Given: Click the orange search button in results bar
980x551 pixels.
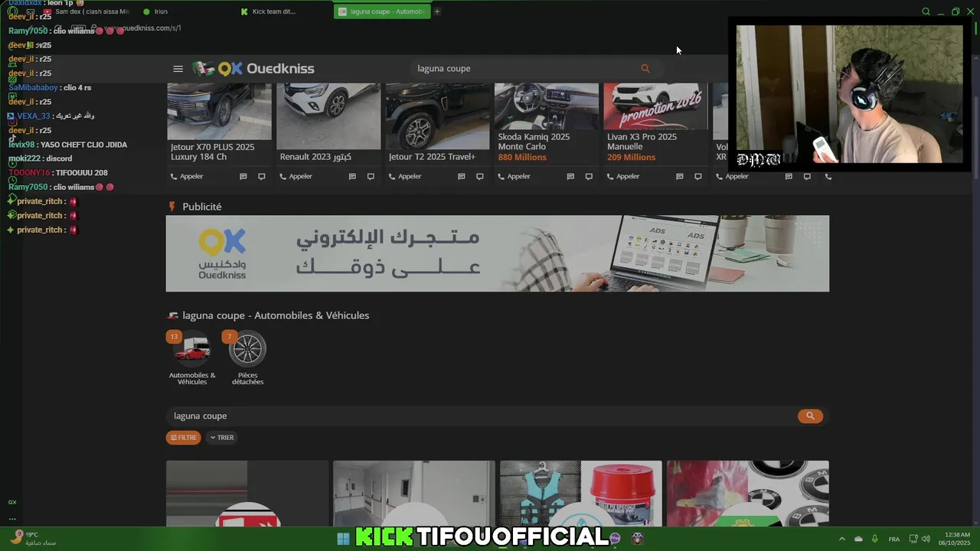Looking at the screenshot, I should point(810,416).
